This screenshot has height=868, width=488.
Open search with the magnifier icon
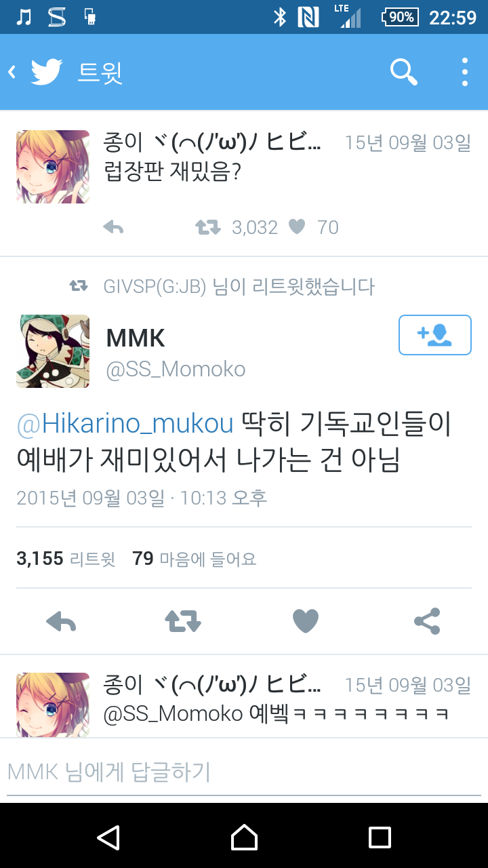coord(404,72)
